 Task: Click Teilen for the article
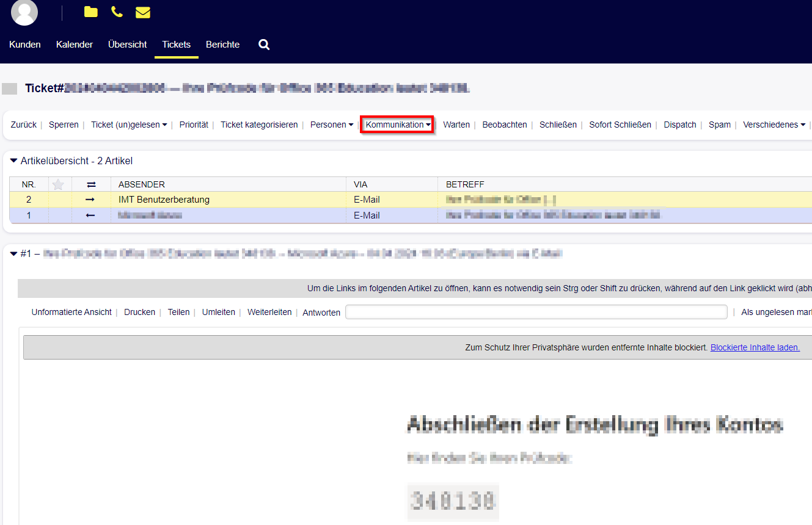178,312
